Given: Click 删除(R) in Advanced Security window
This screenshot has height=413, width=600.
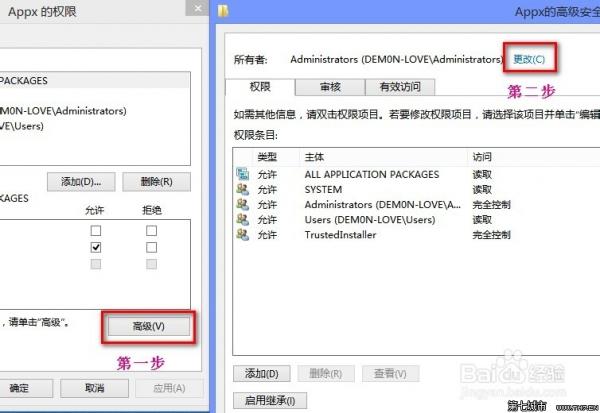Looking at the screenshot, I should [x=326, y=374].
